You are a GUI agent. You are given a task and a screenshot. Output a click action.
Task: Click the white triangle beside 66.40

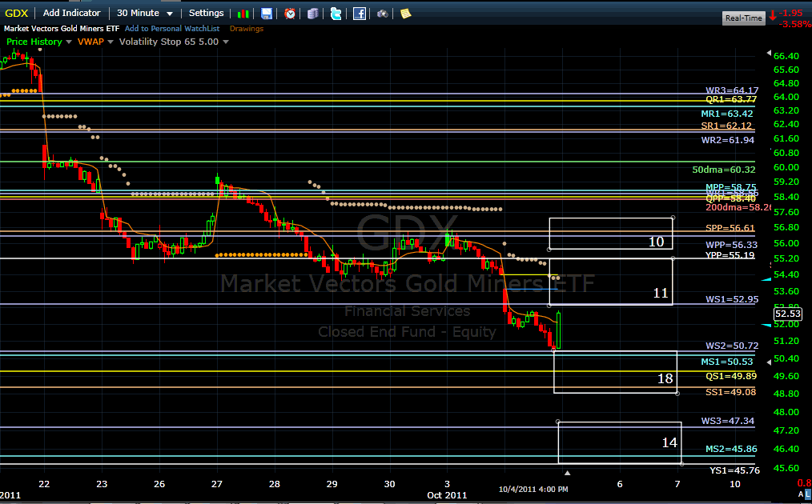769,54
